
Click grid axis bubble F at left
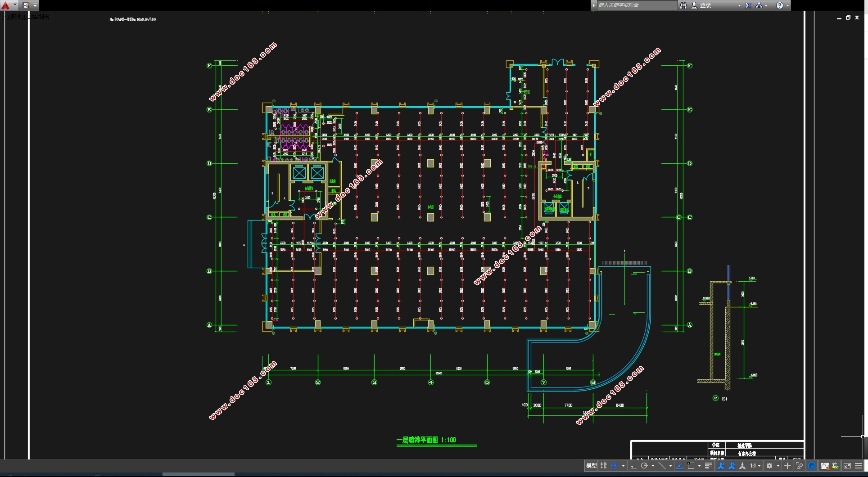pyautogui.click(x=209, y=66)
